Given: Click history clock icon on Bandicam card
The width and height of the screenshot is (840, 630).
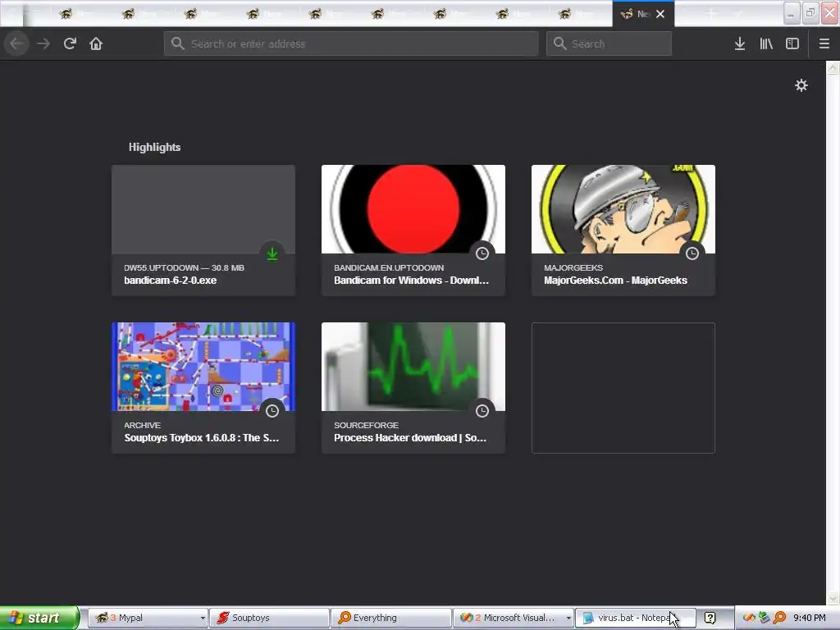Looking at the screenshot, I should pyautogui.click(x=482, y=253).
